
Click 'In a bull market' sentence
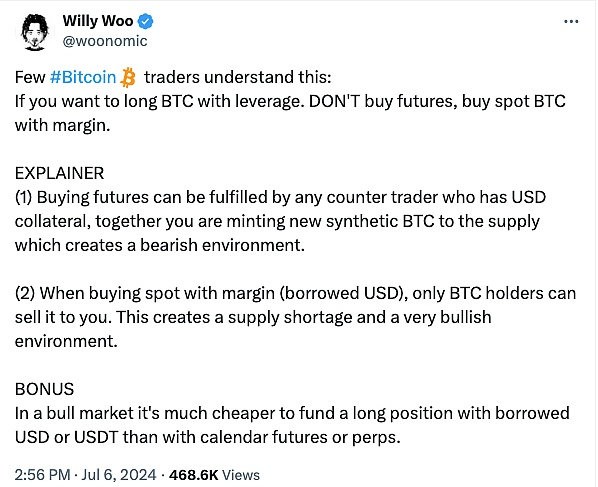click(x=292, y=413)
